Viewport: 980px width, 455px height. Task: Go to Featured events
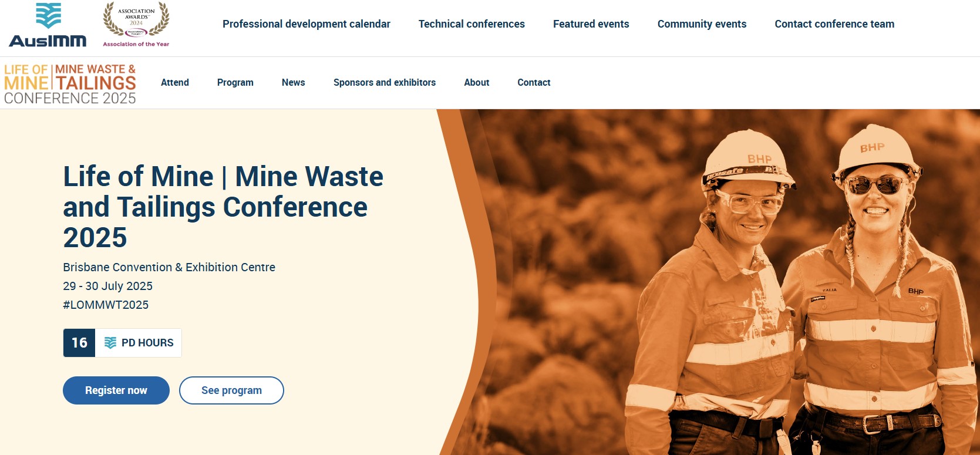tap(591, 24)
